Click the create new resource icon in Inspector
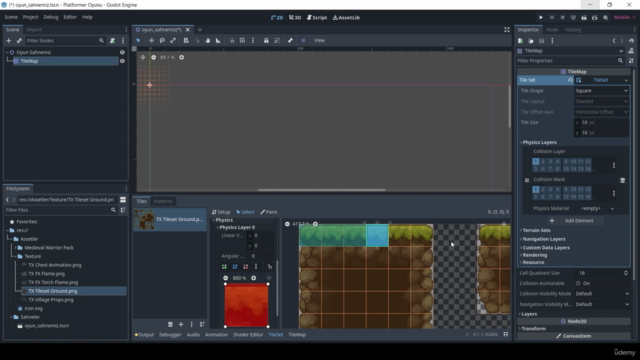The image size is (640, 360). coord(520,41)
